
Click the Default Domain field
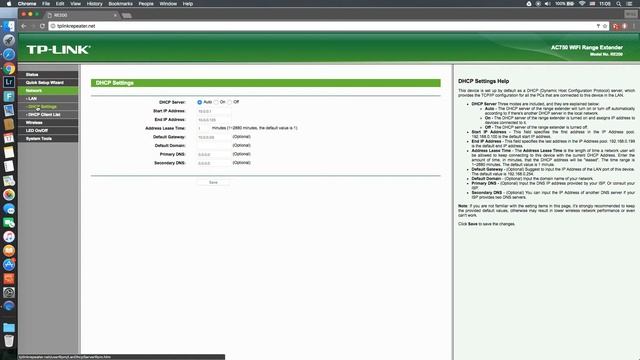[x=214, y=146]
